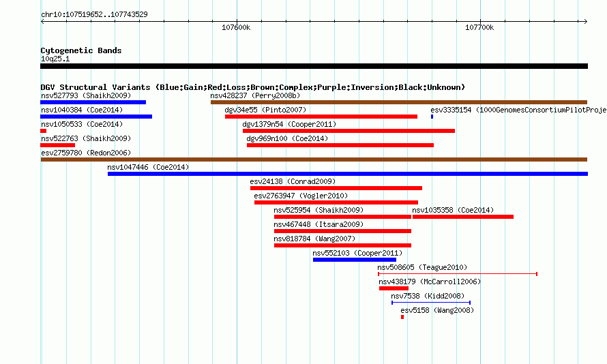
Task: Select the thin red nsv508605 line
Action: coord(458,274)
